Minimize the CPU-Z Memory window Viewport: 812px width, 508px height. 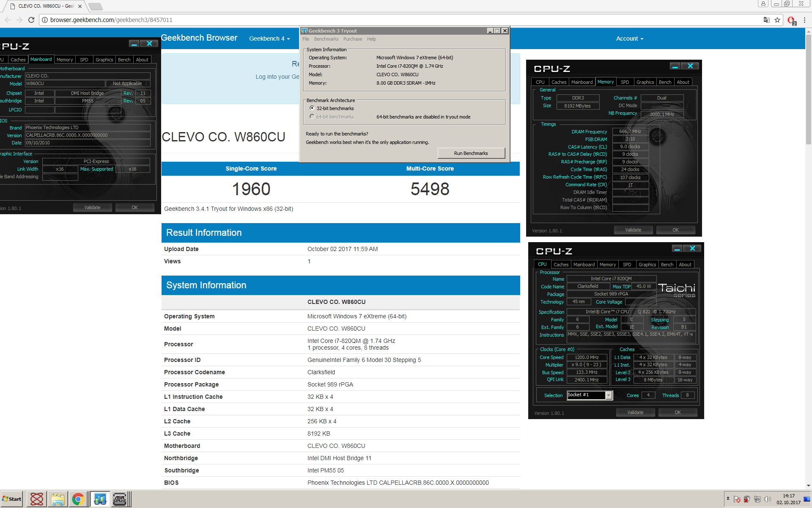675,66
